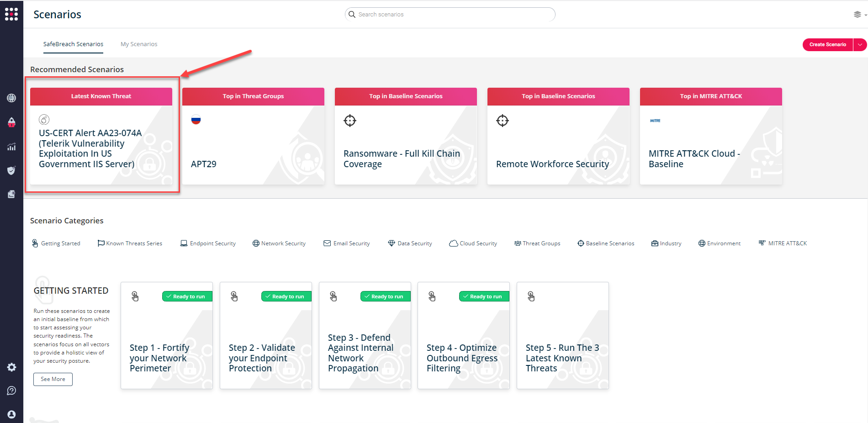Open the user account icon at sidebar bottom

click(x=11, y=414)
